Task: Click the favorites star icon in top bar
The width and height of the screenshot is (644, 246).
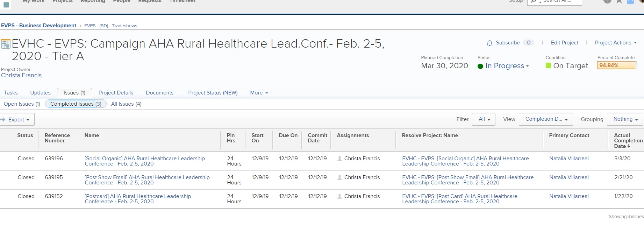Action: click(619, 1)
